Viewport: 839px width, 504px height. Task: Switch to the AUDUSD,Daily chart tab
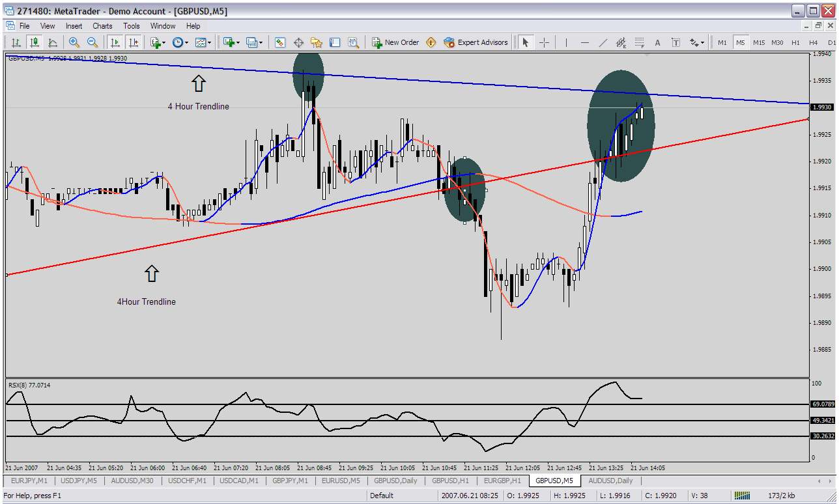click(610, 481)
